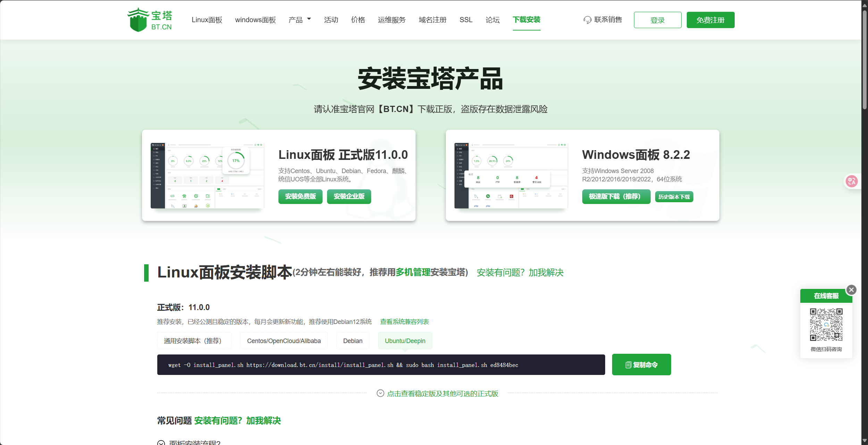The height and width of the screenshot is (445, 868).
Task: Click the headset icon beside 联系销售
Action: tap(587, 20)
